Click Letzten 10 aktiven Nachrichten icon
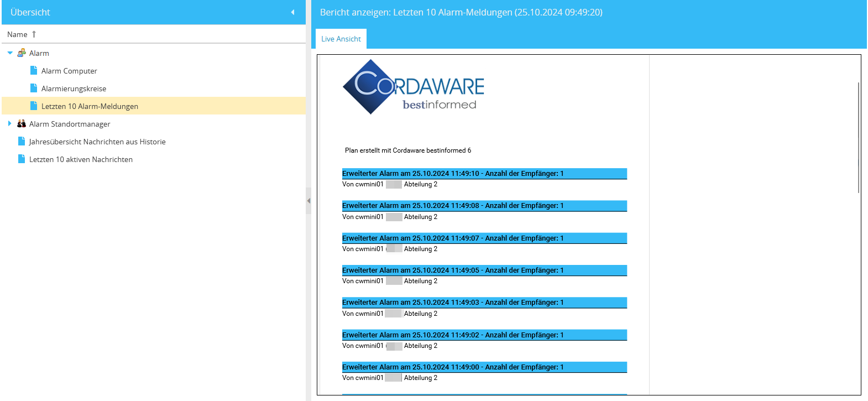The width and height of the screenshot is (868, 401). click(x=22, y=159)
